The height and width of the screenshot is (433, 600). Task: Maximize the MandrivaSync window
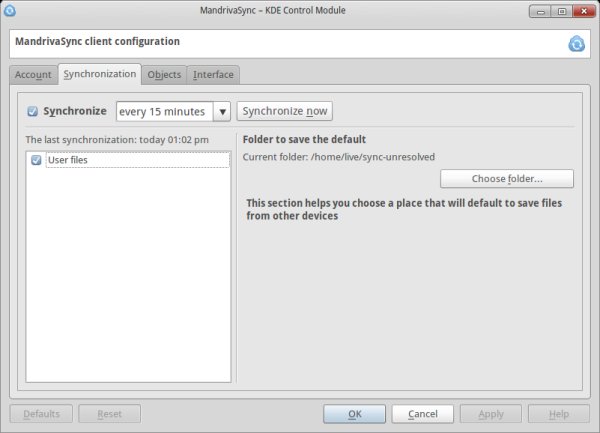click(x=561, y=11)
